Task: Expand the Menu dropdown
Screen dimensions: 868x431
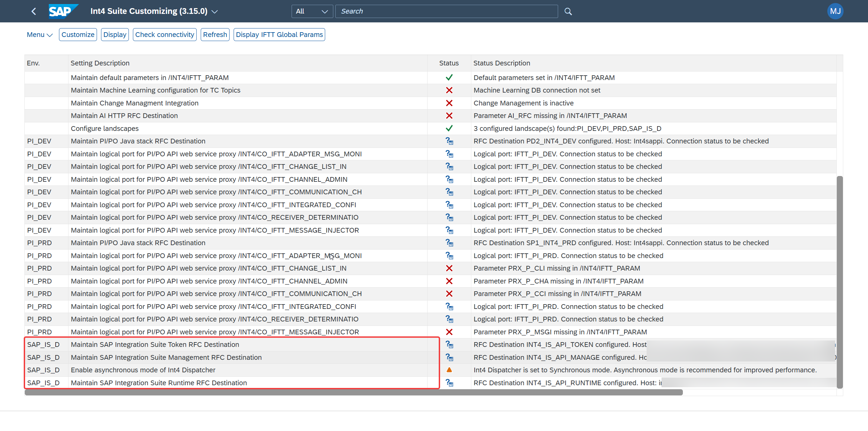Action: point(40,35)
